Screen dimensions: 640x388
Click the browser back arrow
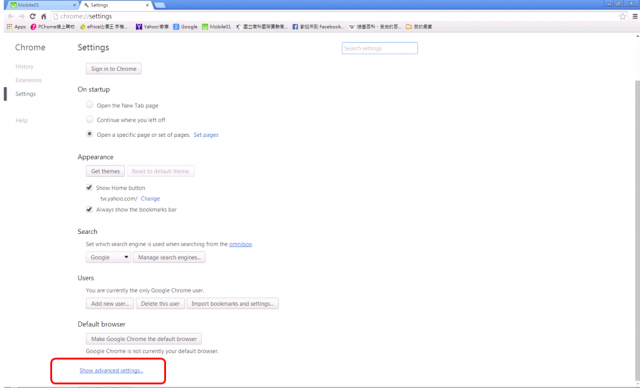[11, 16]
